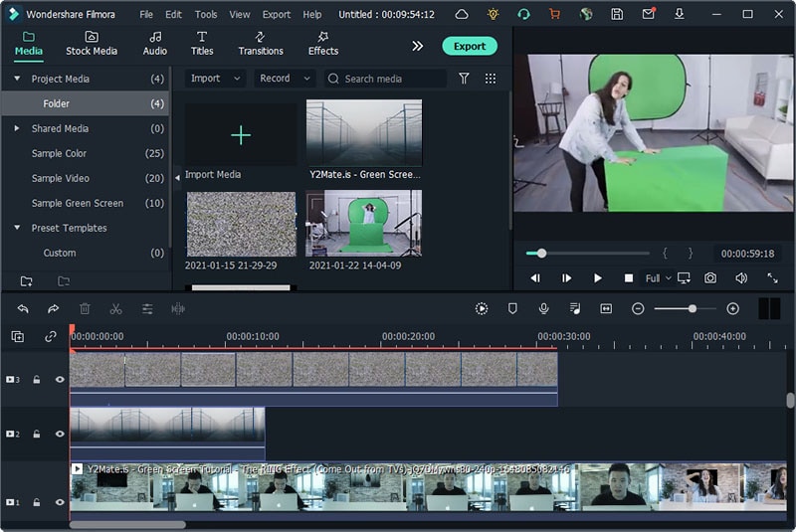Screen dimensions: 796x532
Task: Click the Export button
Action: coord(470,46)
